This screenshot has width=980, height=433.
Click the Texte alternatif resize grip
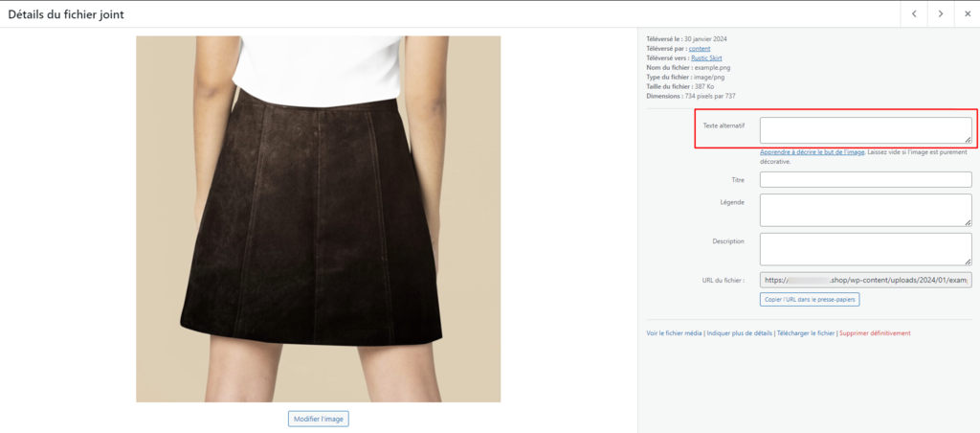click(x=968, y=140)
